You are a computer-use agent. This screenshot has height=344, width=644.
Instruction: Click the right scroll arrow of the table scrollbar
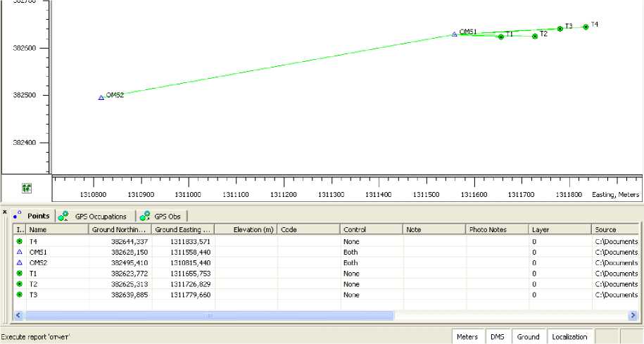(x=633, y=315)
